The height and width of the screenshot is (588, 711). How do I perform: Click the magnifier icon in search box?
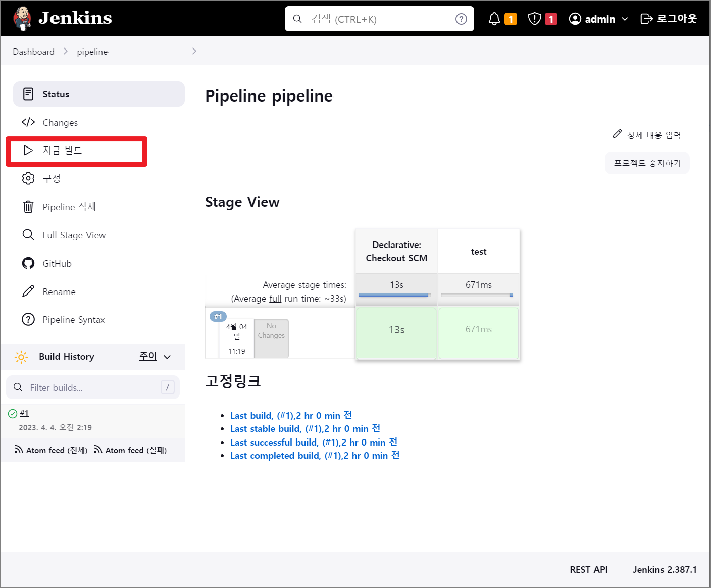coord(297,19)
